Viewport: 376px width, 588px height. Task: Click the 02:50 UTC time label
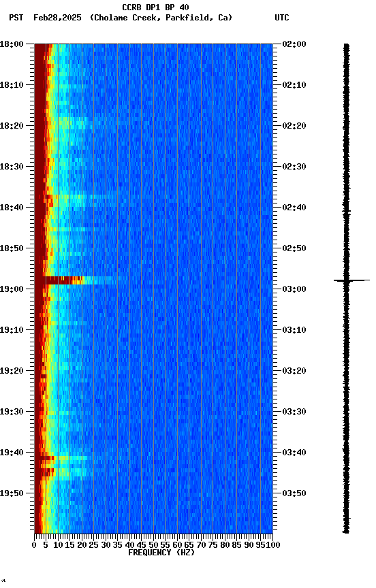pyautogui.click(x=294, y=248)
